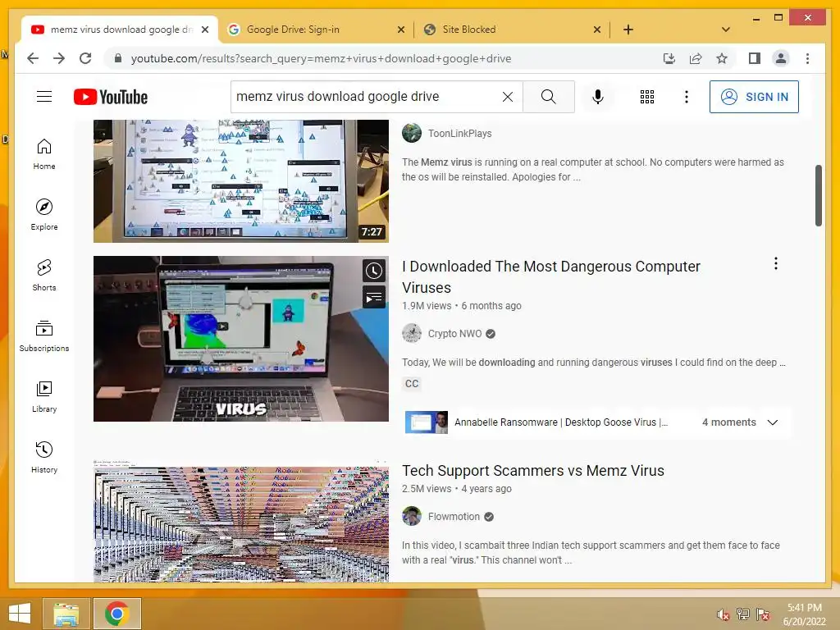840x630 pixels.
Task: Open video I Downloaded The Most Dangerous Computer Viruses
Action: pos(550,277)
